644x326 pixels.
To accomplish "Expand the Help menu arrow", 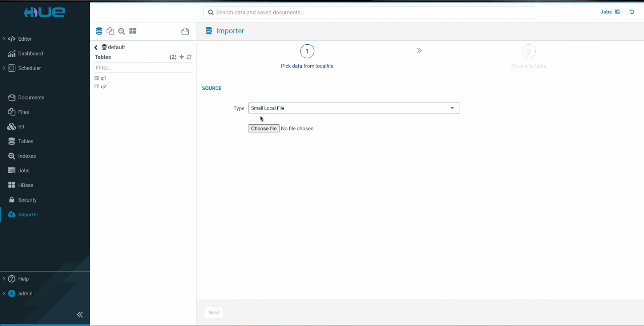I will (4, 279).
